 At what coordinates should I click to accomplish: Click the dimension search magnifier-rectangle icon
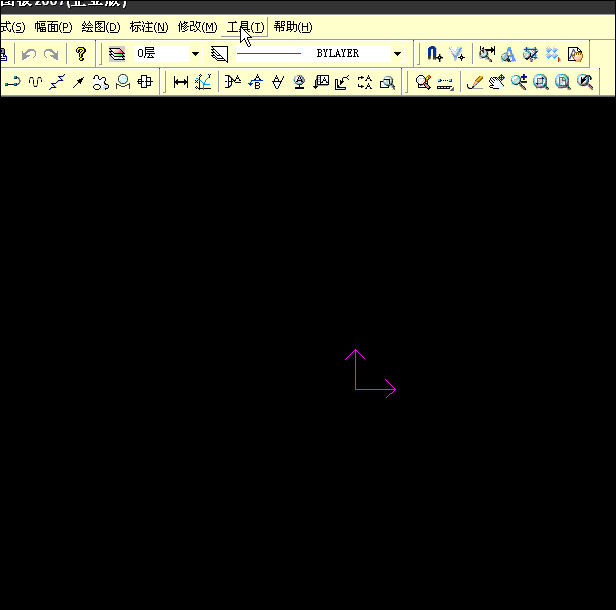click(x=387, y=82)
